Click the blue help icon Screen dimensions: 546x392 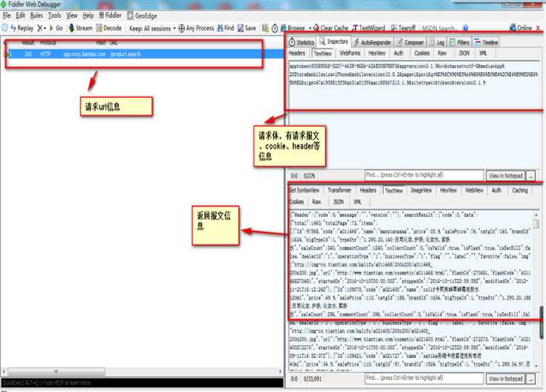[x=465, y=28]
